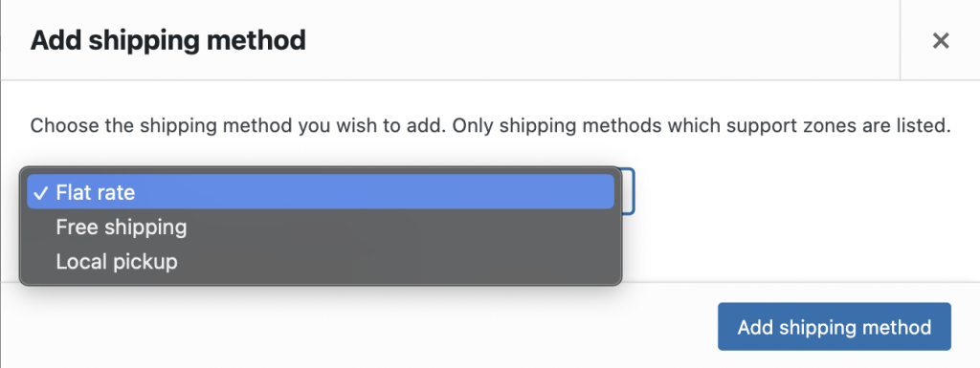Click the blue highlighted row in the list

pyautogui.click(x=321, y=192)
